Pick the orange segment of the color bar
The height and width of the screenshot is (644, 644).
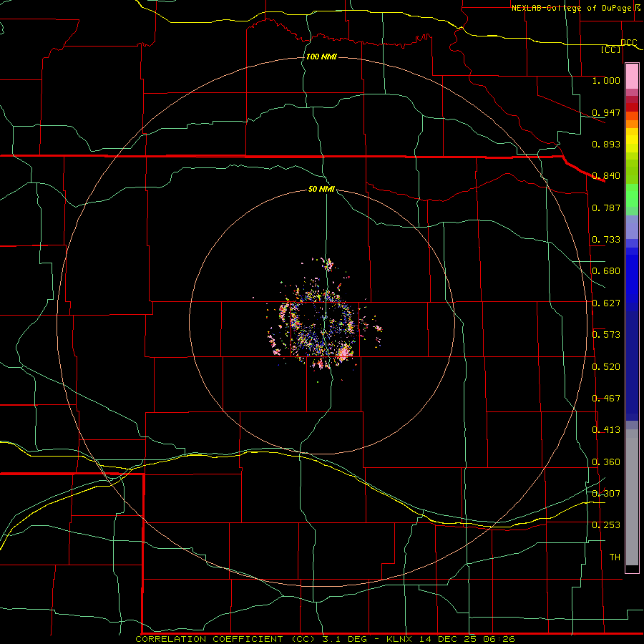tap(632, 124)
